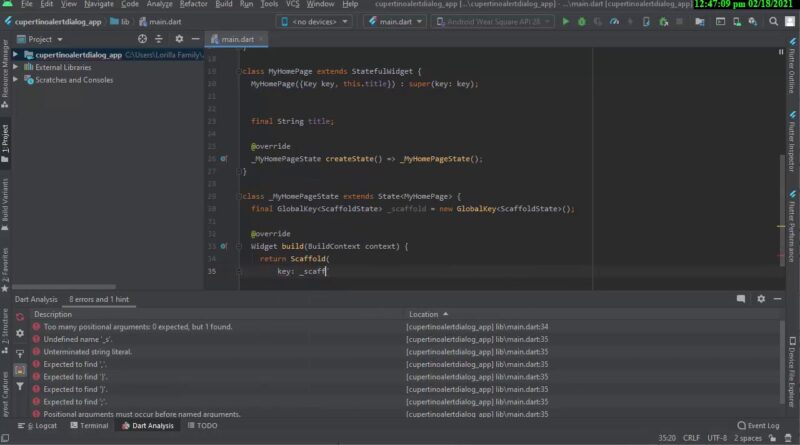Click the lib breadcrumb folder
Screen dimensions: 800x445
120,21
